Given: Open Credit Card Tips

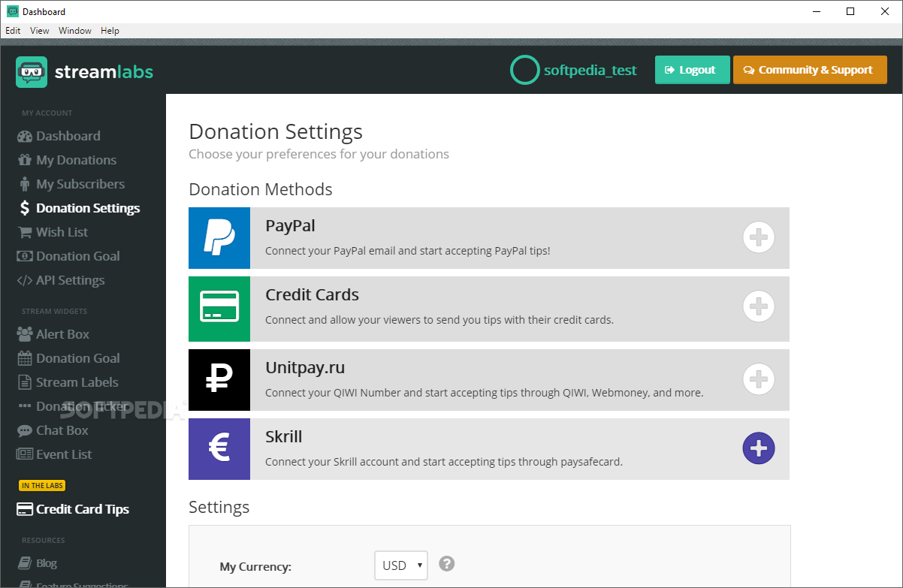Looking at the screenshot, I should [x=73, y=509].
